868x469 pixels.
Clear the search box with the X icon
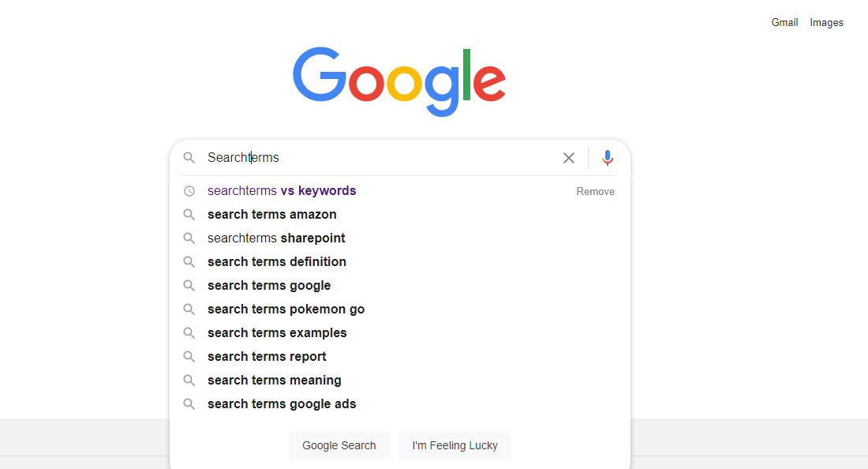[569, 158]
